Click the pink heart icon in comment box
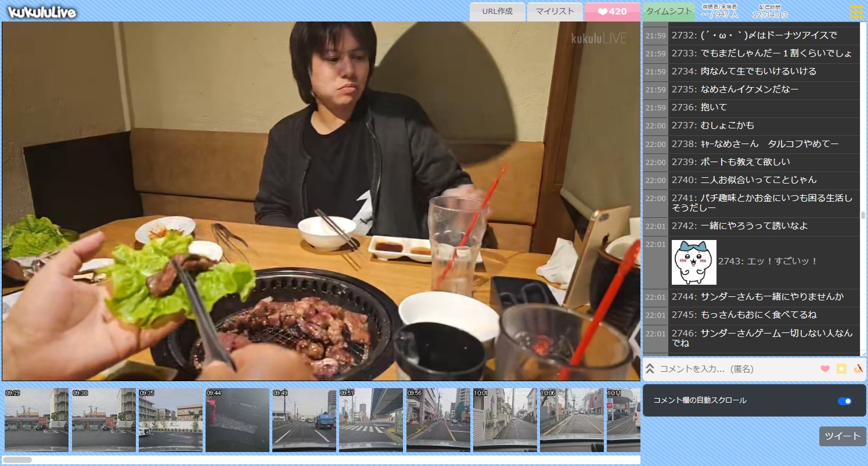868x466 pixels. [x=824, y=369]
